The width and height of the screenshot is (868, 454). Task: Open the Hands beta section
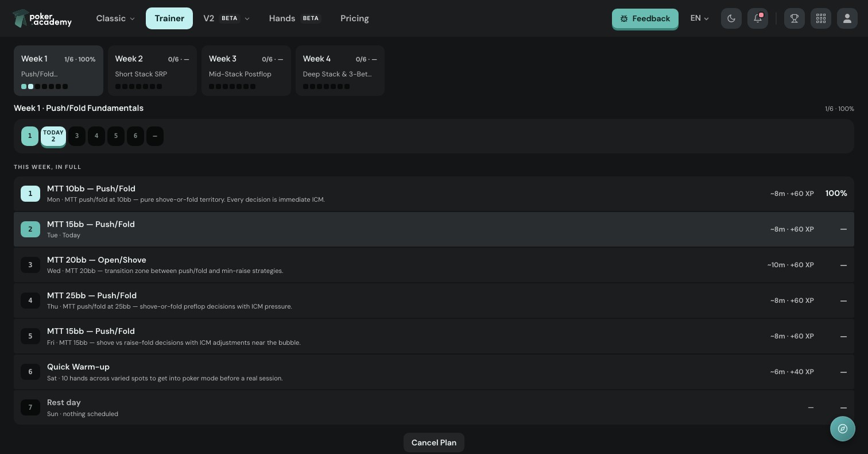[294, 18]
